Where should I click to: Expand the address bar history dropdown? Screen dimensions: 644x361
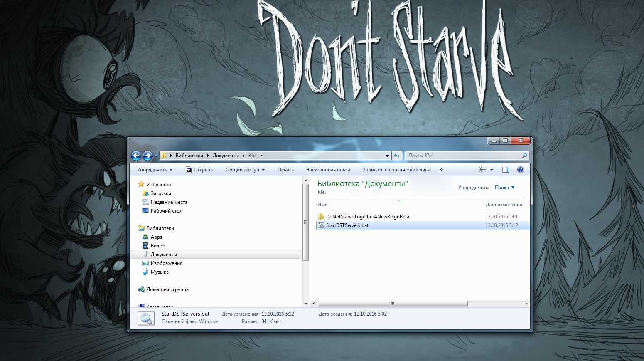(x=387, y=156)
